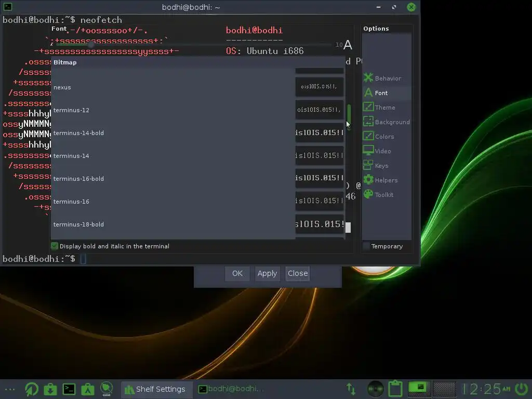This screenshot has height=399, width=532.
Task: Select the terminus-16-bold font
Action: (x=173, y=179)
